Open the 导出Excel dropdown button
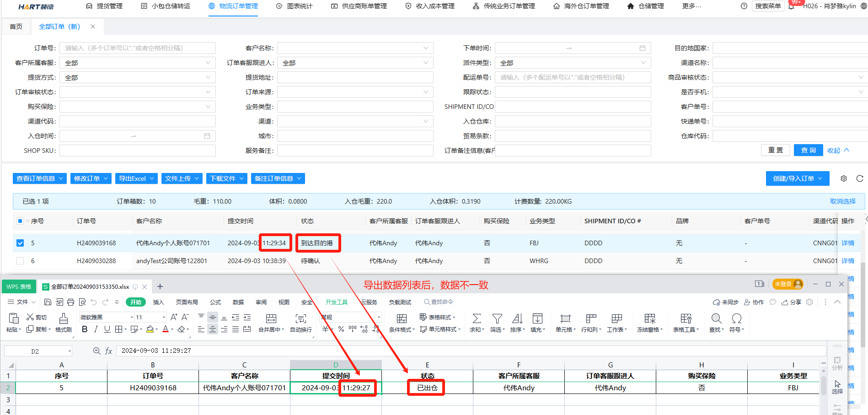This screenshot has width=868, height=415. click(136, 178)
